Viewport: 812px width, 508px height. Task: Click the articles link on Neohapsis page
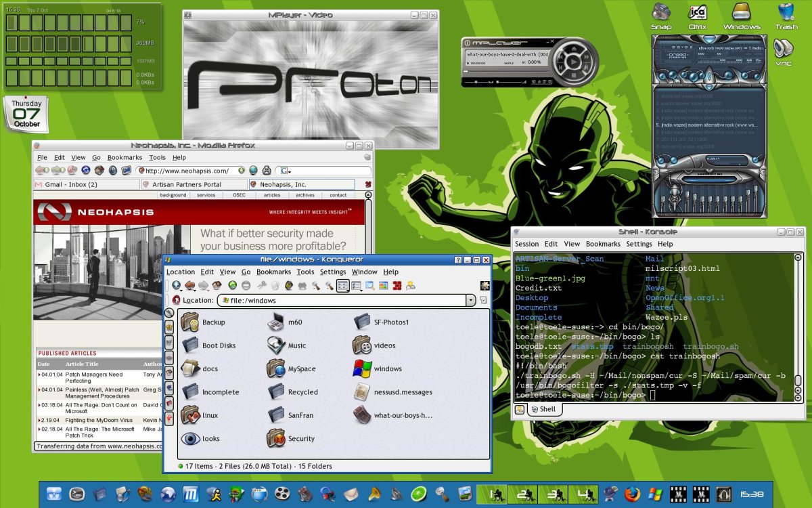(272, 195)
